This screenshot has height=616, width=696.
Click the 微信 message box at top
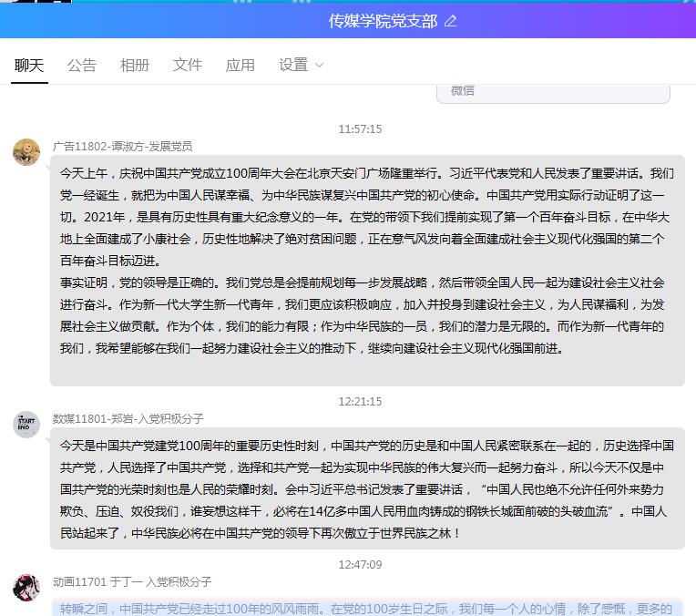(553, 92)
